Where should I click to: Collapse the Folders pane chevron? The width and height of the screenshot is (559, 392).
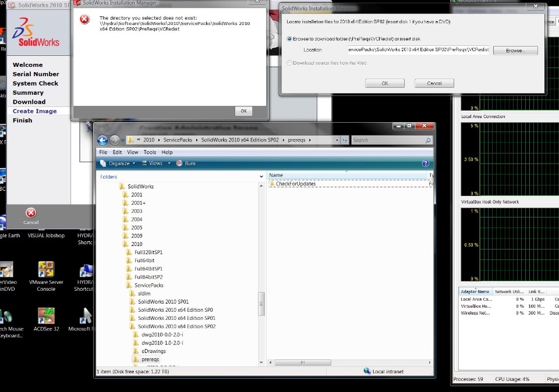coord(261,177)
